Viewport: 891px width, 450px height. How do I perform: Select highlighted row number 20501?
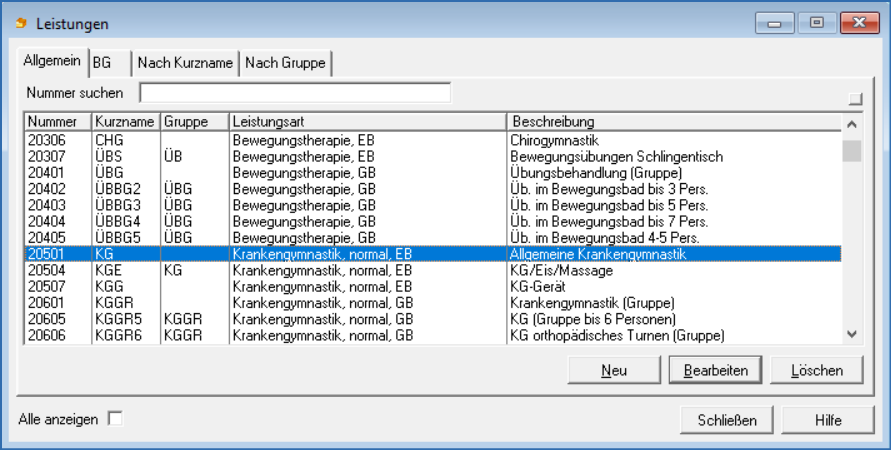(433, 254)
